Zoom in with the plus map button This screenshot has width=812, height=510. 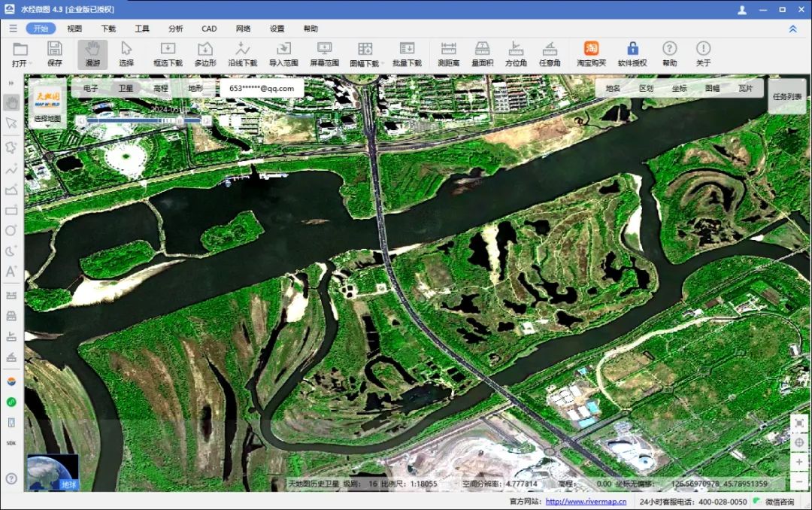[x=799, y=462]
